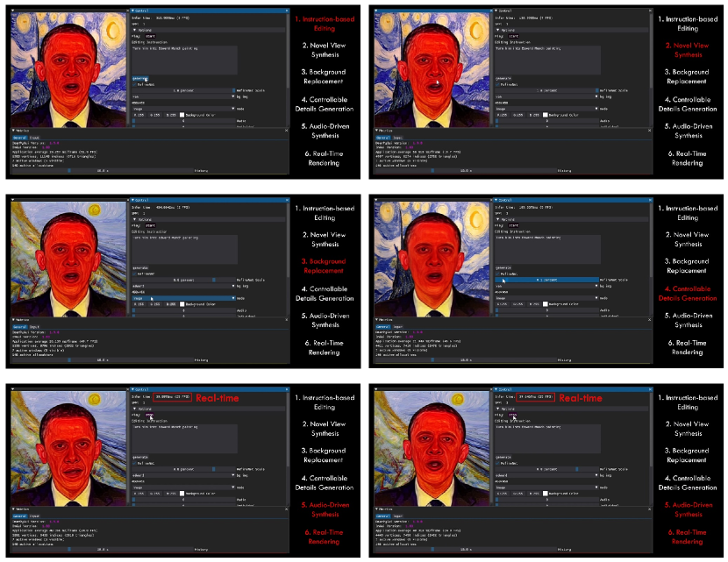
Task: Open Input tab where Controllable Details Generation is red
Action: (x=397, y=327)
